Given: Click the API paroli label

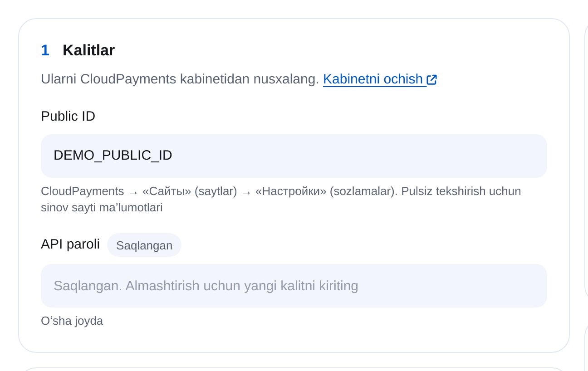Looking at the screenshot, I should coord(70,244).
